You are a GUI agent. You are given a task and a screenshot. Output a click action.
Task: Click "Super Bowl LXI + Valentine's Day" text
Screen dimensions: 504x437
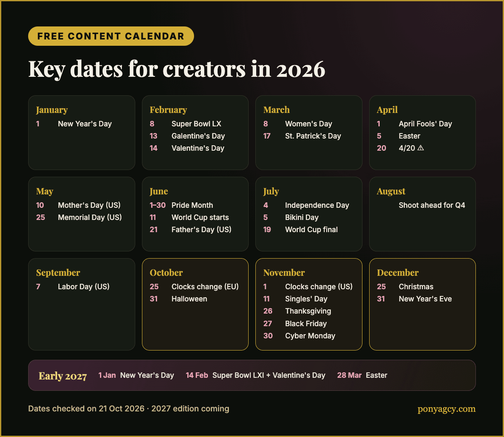pos(269,375)
